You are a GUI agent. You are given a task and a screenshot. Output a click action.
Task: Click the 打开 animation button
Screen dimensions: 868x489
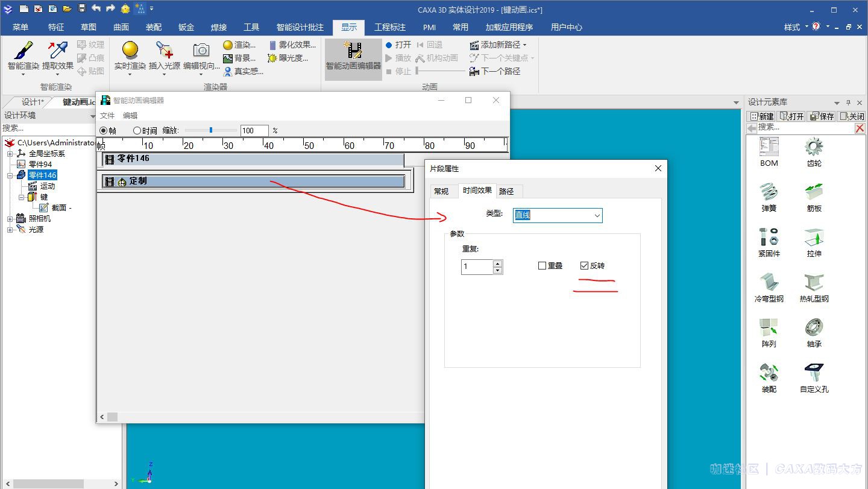[398, 45]
